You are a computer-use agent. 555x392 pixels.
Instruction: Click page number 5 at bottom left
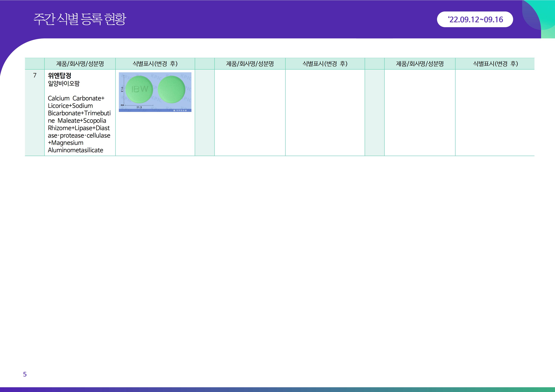[x=25, y=374]
